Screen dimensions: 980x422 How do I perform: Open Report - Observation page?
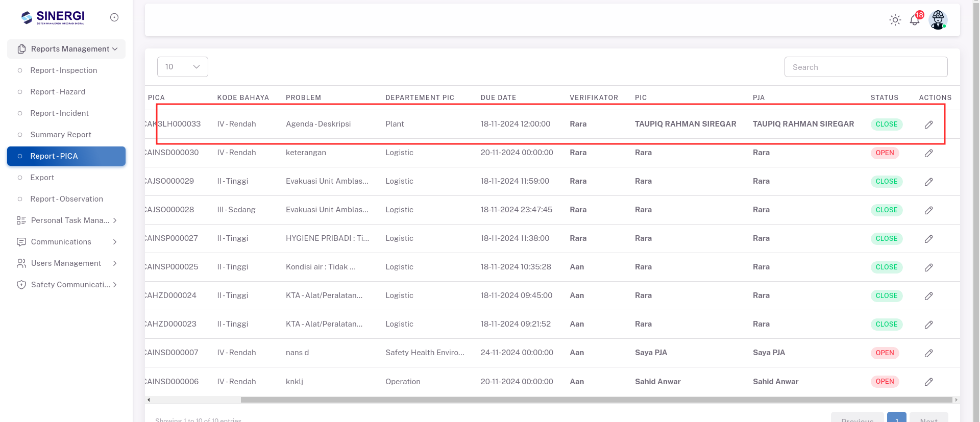[x=66, y=199]
